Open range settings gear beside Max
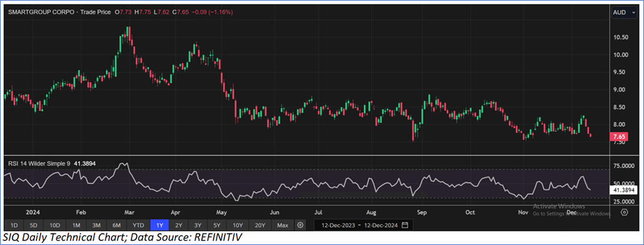The image size is (644, 245). tap(300, 226)
